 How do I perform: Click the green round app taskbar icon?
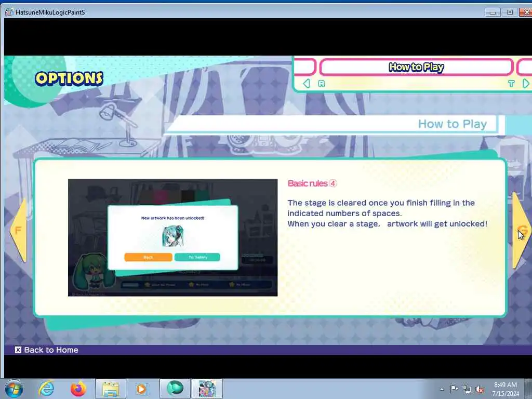point(175,389)
